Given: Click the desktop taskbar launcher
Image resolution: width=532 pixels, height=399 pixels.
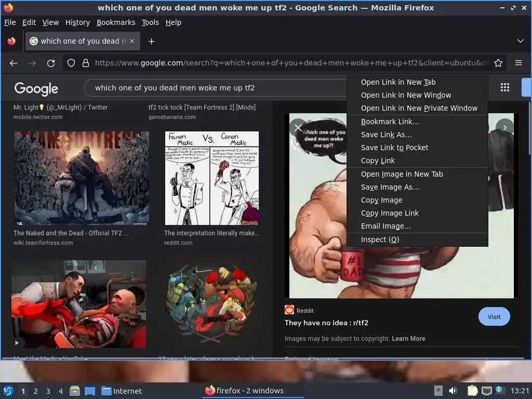Looking at the screenshot, I should click(x=90, y=391).
